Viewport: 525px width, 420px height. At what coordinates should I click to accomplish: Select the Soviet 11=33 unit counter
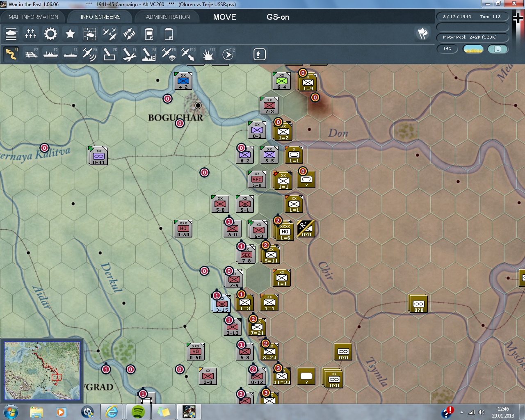click(281, 376)
